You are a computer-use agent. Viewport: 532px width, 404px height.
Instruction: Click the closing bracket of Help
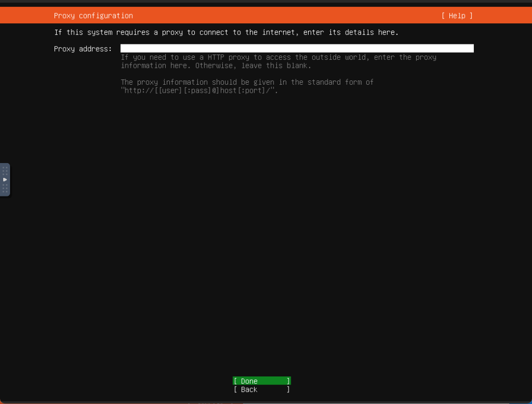(471, 16)
